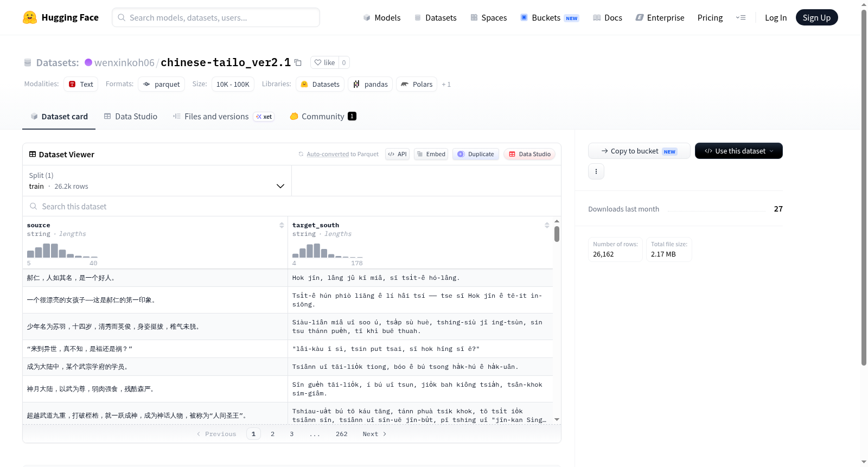Switch to the Data Studio tab
Image resolution: width=868 pixels, height=467 pixels.
point(130,116)
